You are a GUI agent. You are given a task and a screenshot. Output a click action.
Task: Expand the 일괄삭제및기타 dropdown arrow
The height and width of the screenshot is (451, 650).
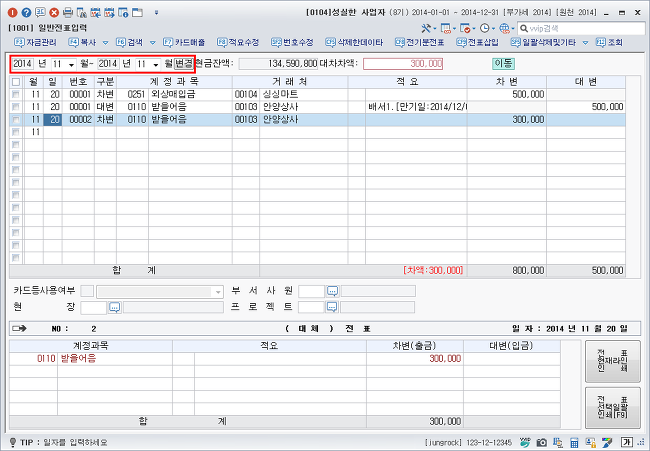click(585, 42)
